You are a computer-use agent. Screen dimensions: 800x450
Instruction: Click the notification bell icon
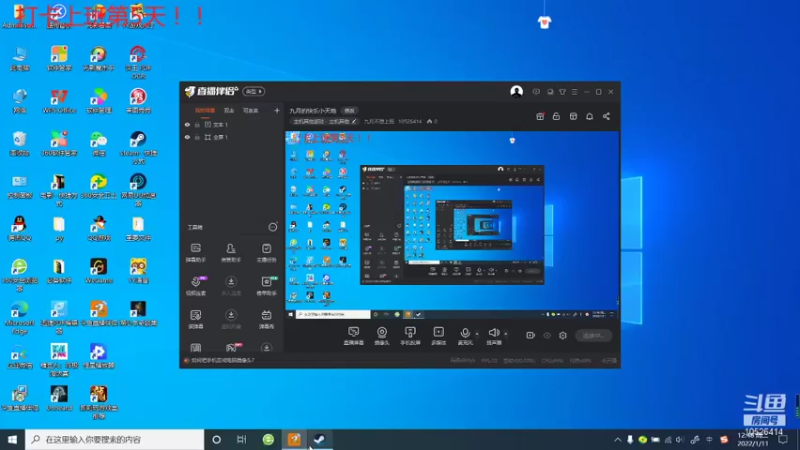(589, 116)
